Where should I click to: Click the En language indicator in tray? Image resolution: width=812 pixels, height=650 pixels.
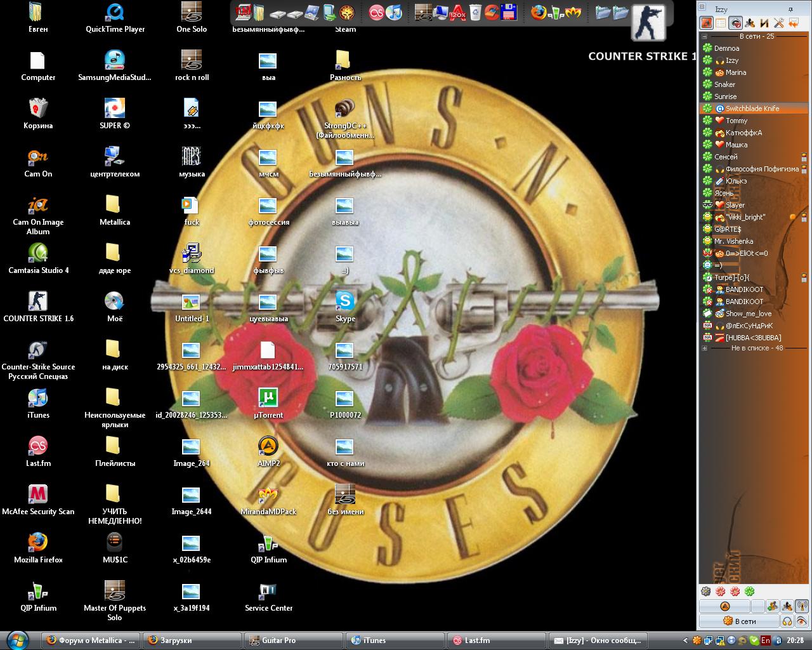click(x=766, y=640)
